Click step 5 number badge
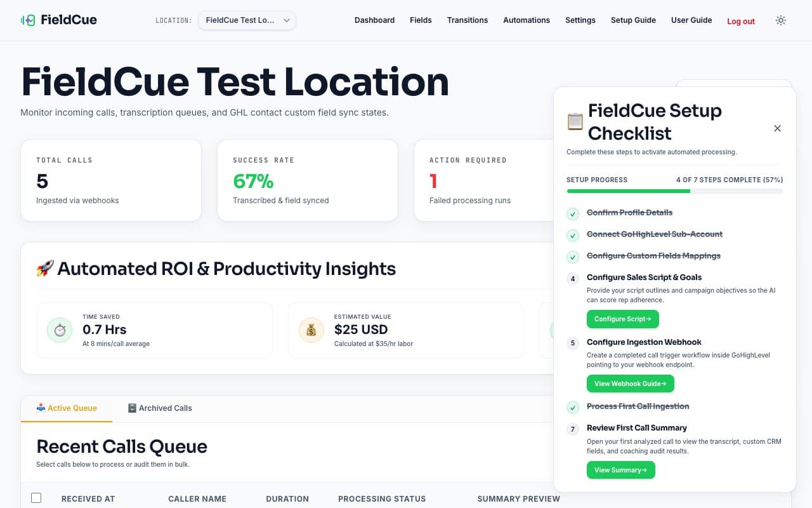This screenshot has width=812, height=508. pos(573,344)
